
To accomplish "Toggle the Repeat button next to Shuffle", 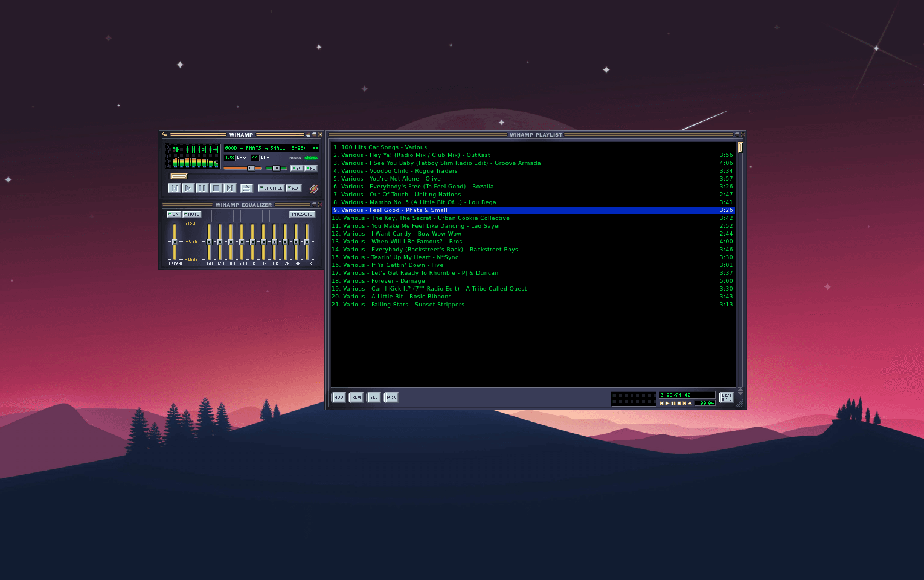I will pos(294,188).
